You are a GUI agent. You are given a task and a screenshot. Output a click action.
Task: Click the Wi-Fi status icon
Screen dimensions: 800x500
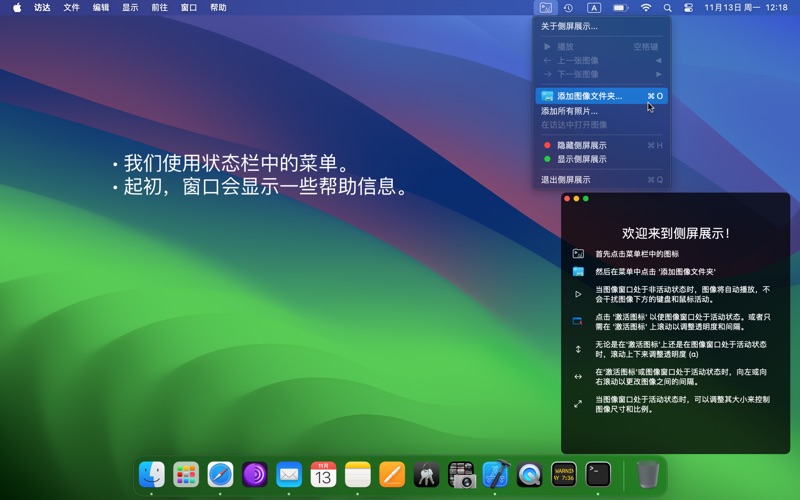pyautogui.click(x=646, y=8)
